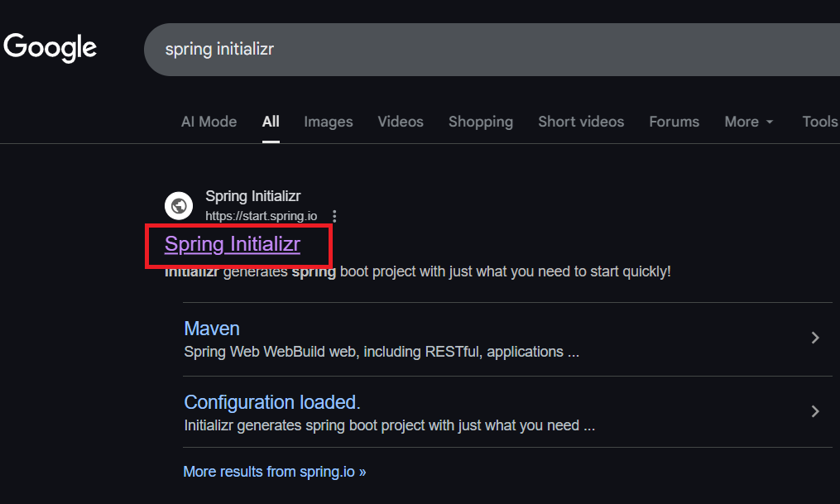Select the AI Mode search option
Viewport: 840px width, 504px height.
click(x=209, y=122)
